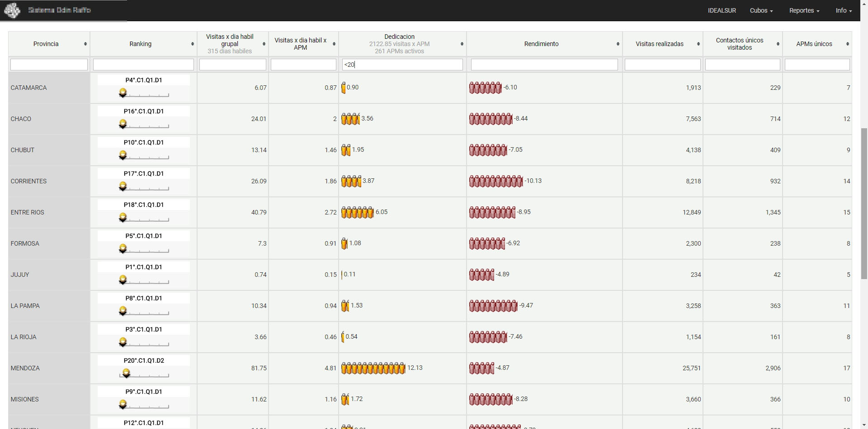Click the Provincia filter input box
Screen dimensions: 868x429
coord(49,65)
